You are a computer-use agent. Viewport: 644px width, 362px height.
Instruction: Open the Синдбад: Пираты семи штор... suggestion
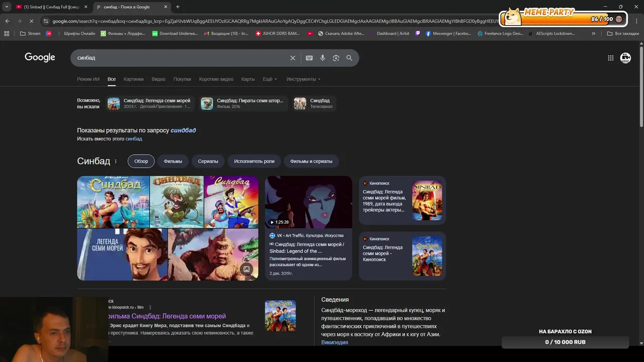click(243, 104)
